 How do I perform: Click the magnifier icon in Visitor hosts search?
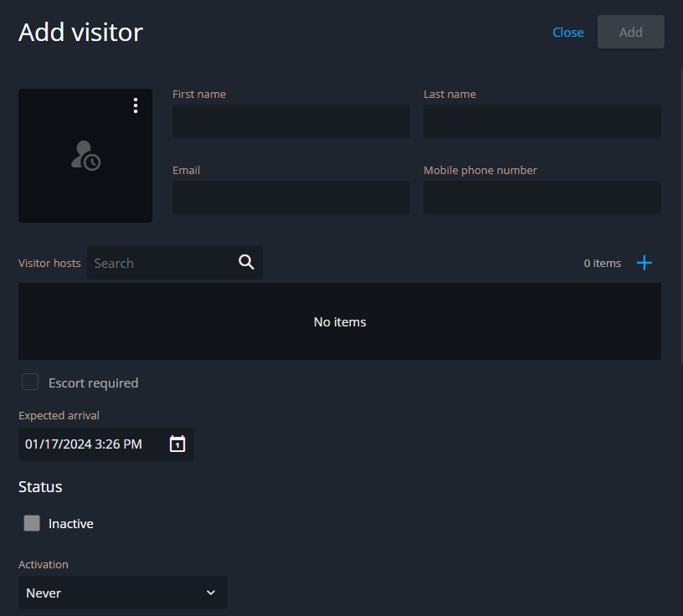246,263
